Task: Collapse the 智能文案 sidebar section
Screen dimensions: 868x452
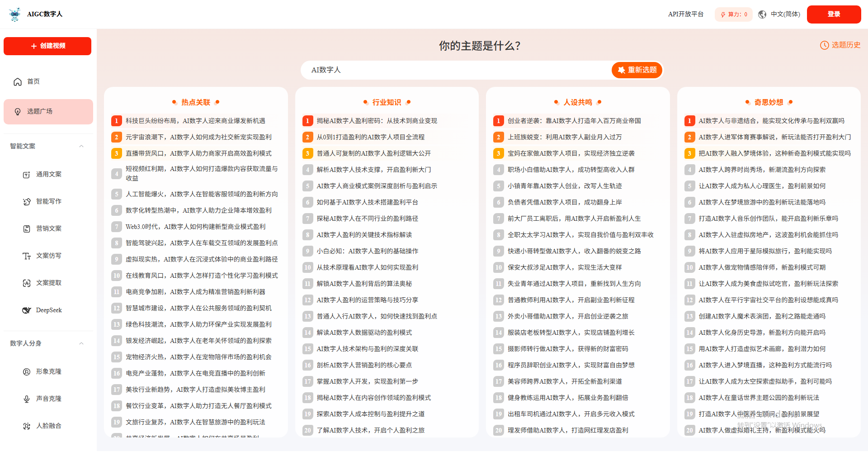Action: [x=81, y=146]
